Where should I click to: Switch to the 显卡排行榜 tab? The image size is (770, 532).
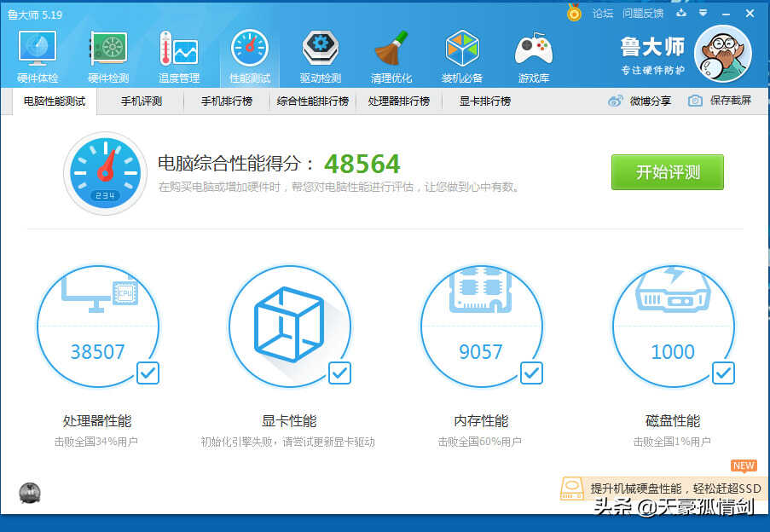(485, 101)
